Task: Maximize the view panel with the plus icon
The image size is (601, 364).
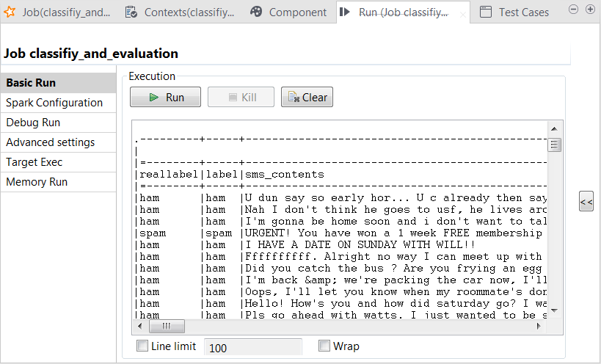Action: coord(591,10)
